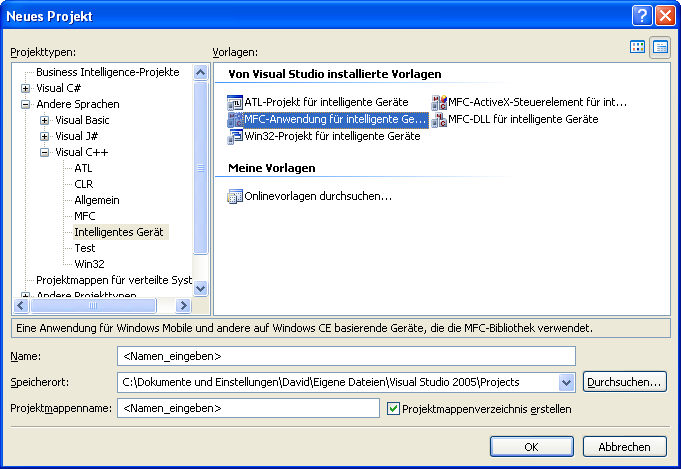This screenshot has height=469, width=681.
Task: Click the tree scroll up arrow
Action: (200, 73)
